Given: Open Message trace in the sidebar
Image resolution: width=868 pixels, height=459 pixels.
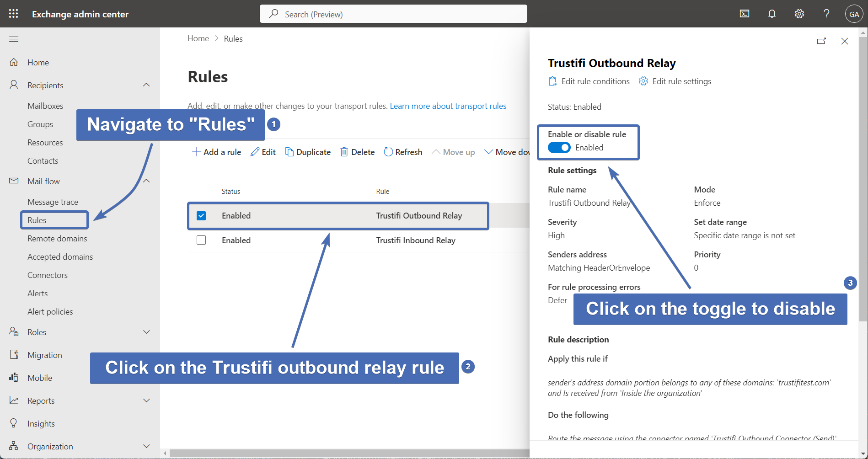Looking at the screenshot, I should click(x=53, y=202).
